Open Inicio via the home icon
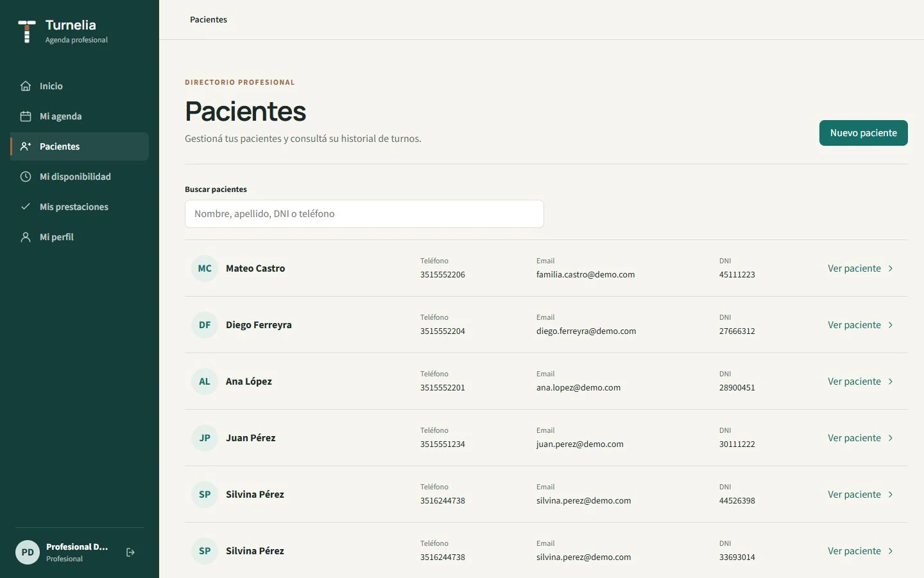This screenshot has width=924, height=578. tap(26, 86)
